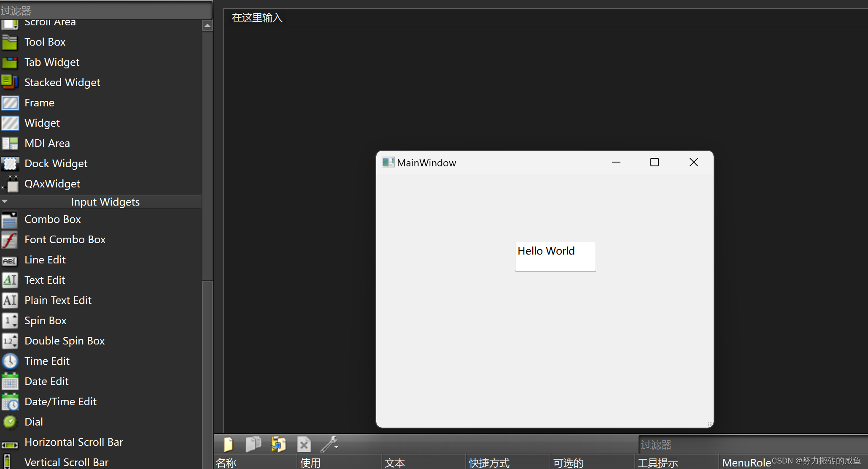
Task: Choose the Frame container icon
Action: [10, 103]
